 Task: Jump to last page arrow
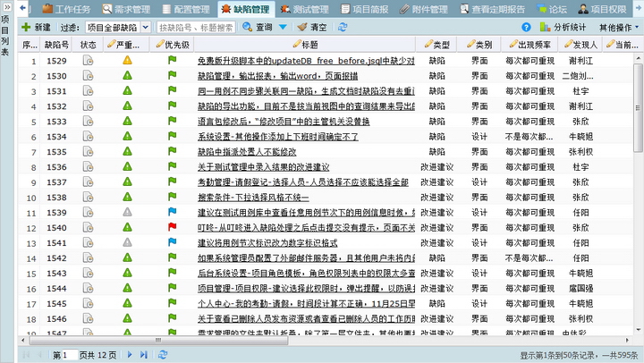pyautogui.click(x=144, y=355)
